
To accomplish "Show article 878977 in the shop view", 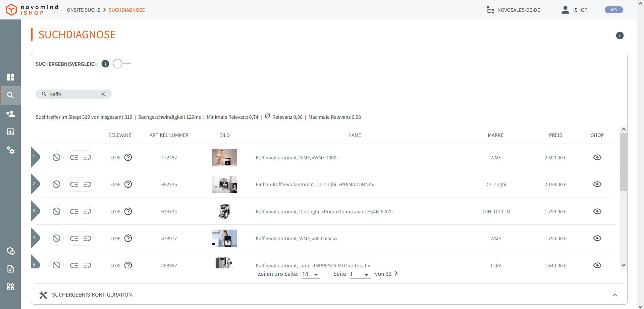I will click(598, 238).
